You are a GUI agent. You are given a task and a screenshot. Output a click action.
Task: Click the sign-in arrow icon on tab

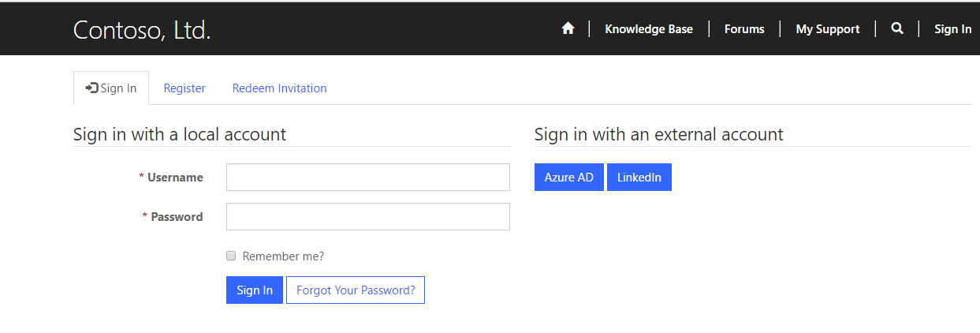(x=91, y=88)
